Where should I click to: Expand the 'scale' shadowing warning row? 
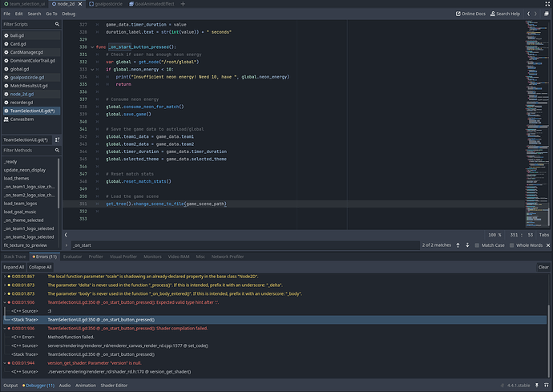tap(5, 277)
